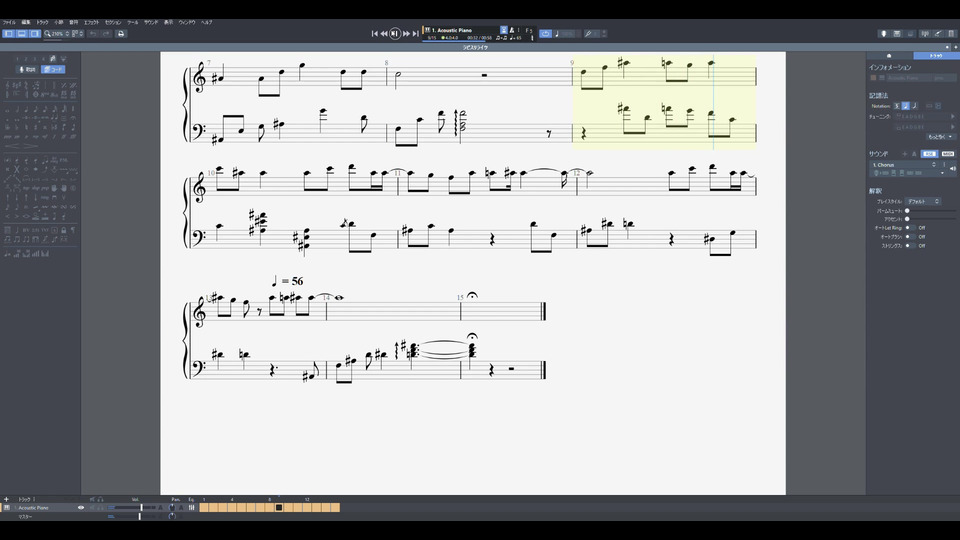Click the microphone 歌詞 lyrics button
Screen dimensions: 960x540
[x=27, y=69]
